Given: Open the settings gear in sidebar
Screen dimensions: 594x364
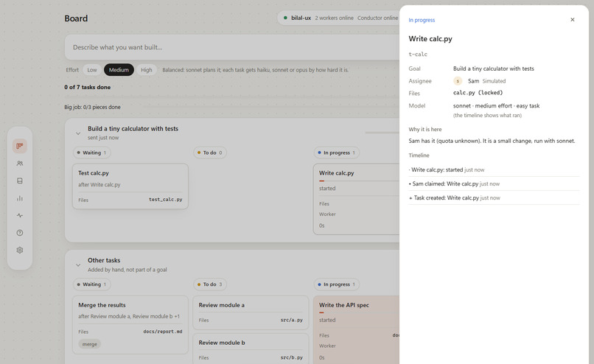Looking at the screenshot, I should tap(20, 250).
